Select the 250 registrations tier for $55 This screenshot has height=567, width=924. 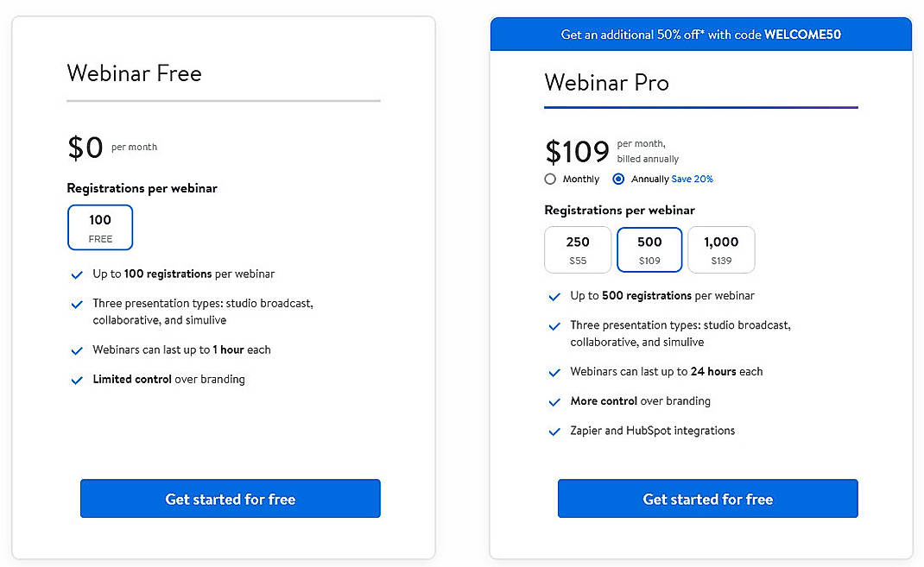click(x=578, y=249)
